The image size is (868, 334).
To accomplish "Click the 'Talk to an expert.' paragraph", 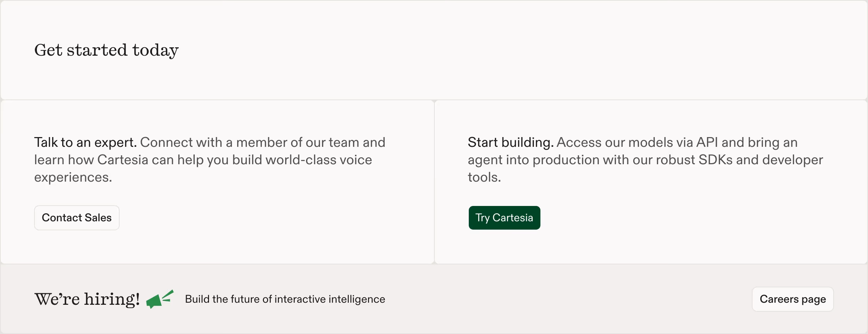I will pos(210,160).
